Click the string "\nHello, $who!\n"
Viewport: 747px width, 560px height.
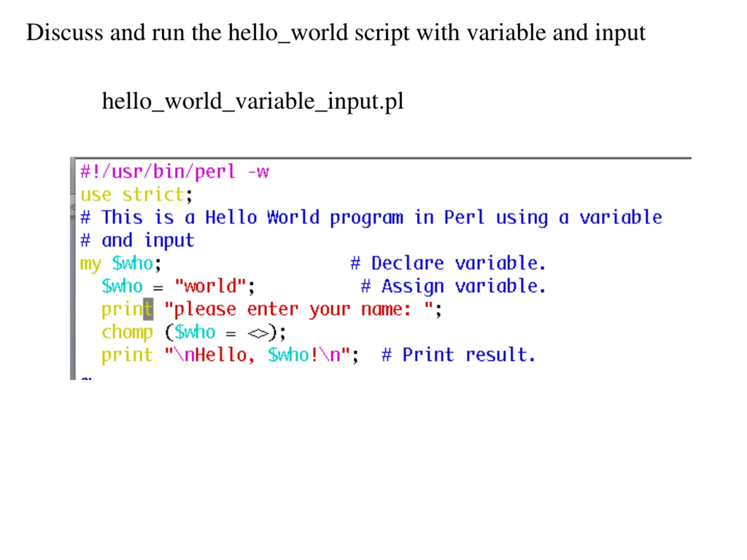(257, 355)
